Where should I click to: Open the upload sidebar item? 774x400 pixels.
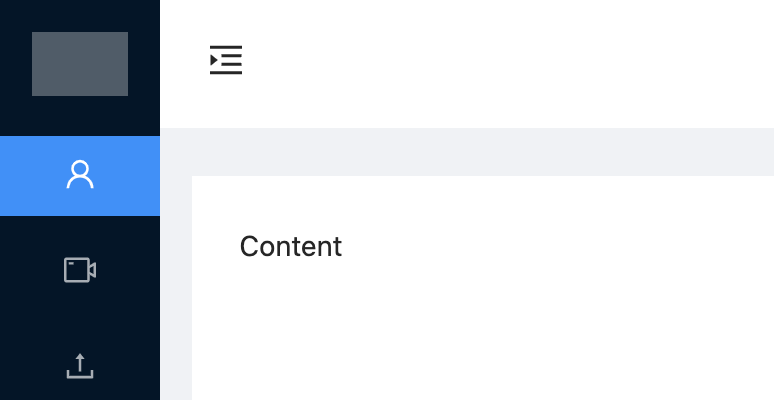point(80,366)
